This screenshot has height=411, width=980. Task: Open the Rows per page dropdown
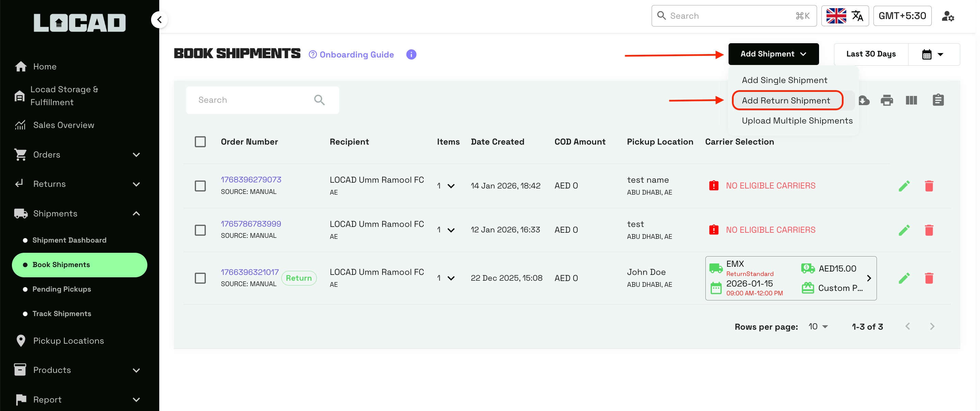[818, 327]
